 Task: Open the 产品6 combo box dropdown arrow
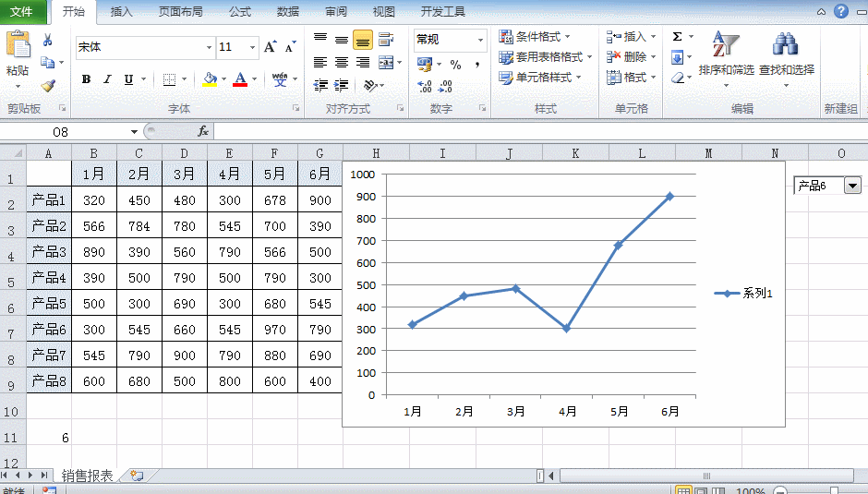pos(852,186)
